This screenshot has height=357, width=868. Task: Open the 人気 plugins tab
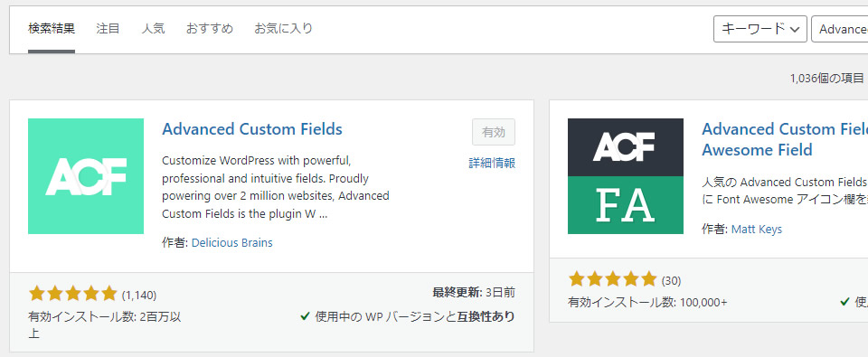[x=153, y=29]
